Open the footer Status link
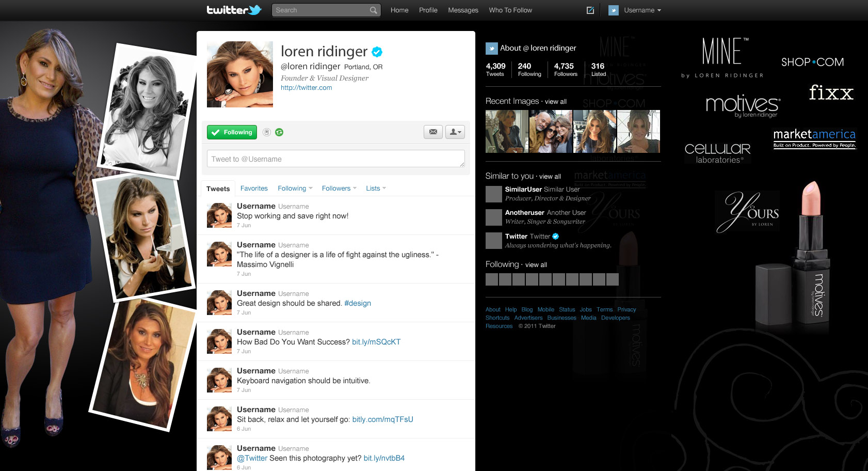The image size is (868, 471). 567,310
